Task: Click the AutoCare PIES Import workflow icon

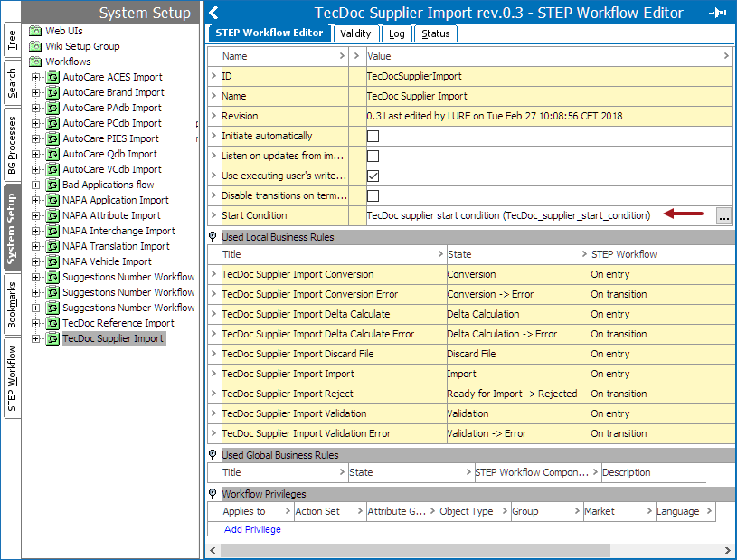Action: pyautogui.click(x=52, y=138)
